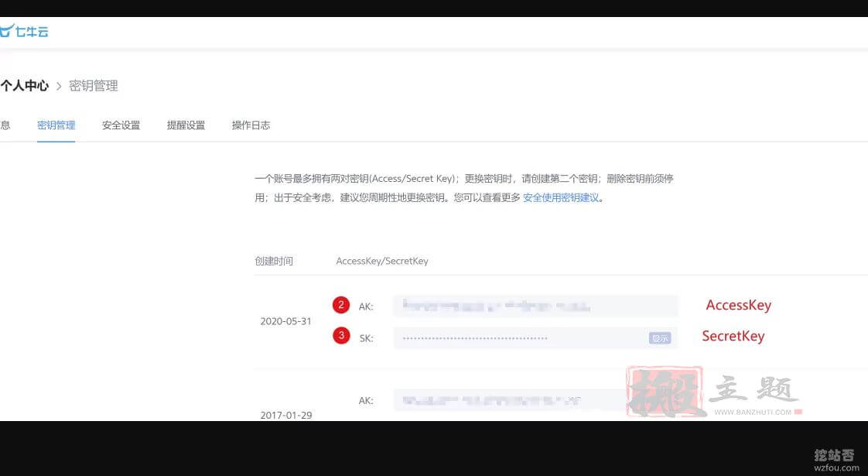Select the 2020-05-31 creation date
This screenshot has height=476, width=868.
pyautogui.click(x=285, y=321)
